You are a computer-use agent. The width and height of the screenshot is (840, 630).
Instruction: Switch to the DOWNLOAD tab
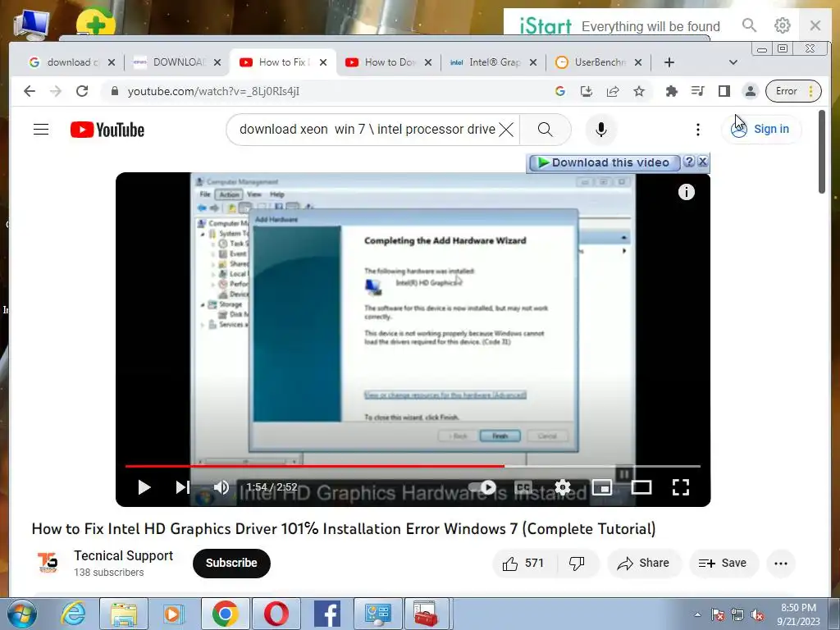pyautogui.click(x=177, y=62)
